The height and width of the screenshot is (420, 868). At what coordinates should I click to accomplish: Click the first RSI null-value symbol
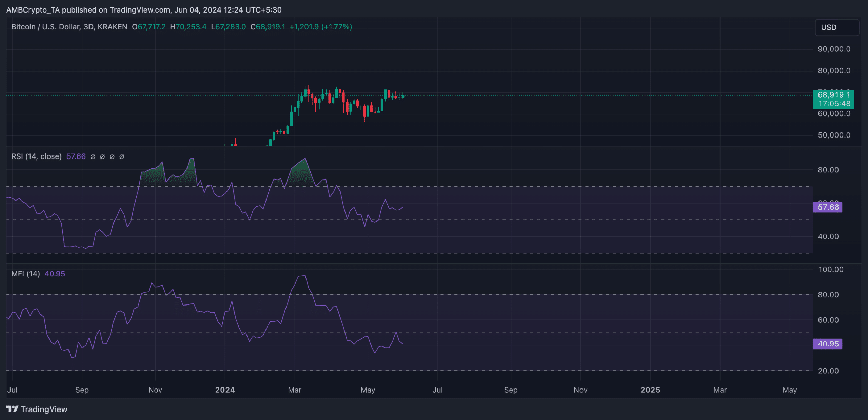pyautogui.click(x=93, y=156)
